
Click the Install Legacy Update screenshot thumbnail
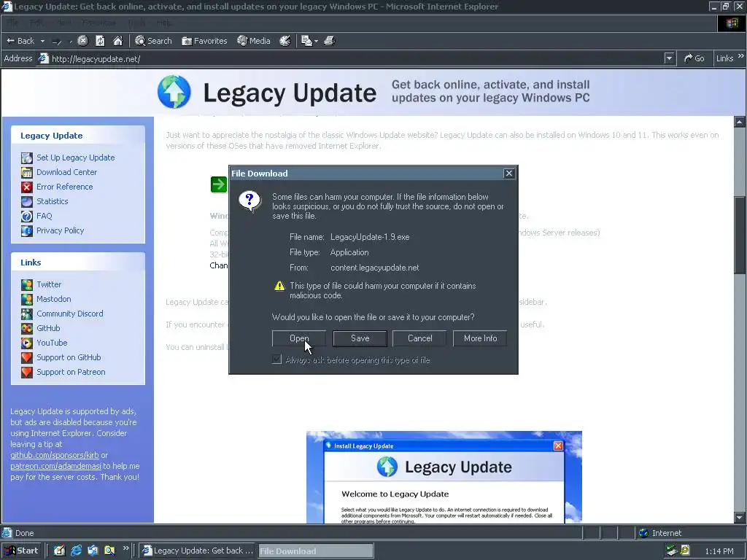pyautogui.click(x=444, y=477)
